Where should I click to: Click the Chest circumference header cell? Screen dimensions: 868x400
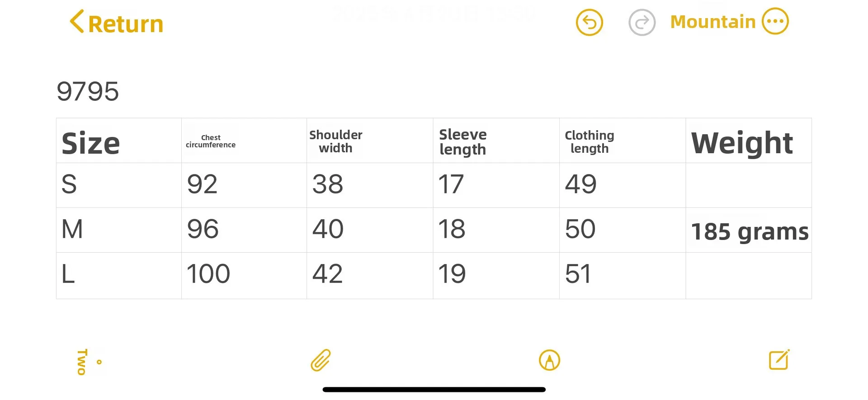click(244, 141)
